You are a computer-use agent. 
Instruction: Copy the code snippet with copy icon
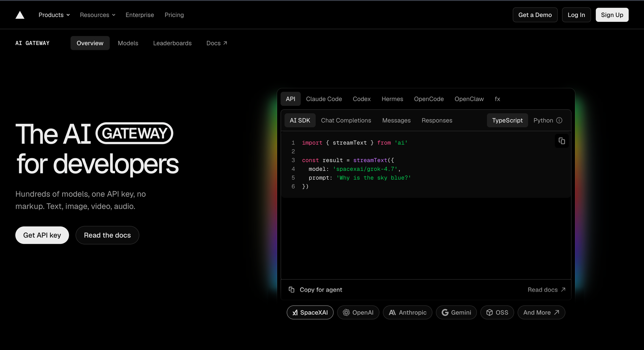[562, 141]
